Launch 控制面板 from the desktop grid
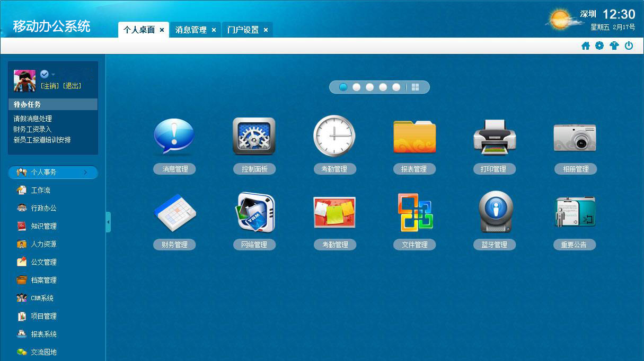The image size is (644, 361). 254,136
